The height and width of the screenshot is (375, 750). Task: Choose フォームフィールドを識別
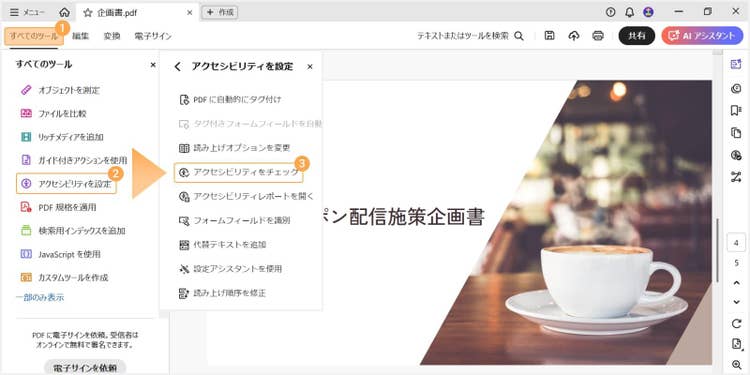click(234, 221)
